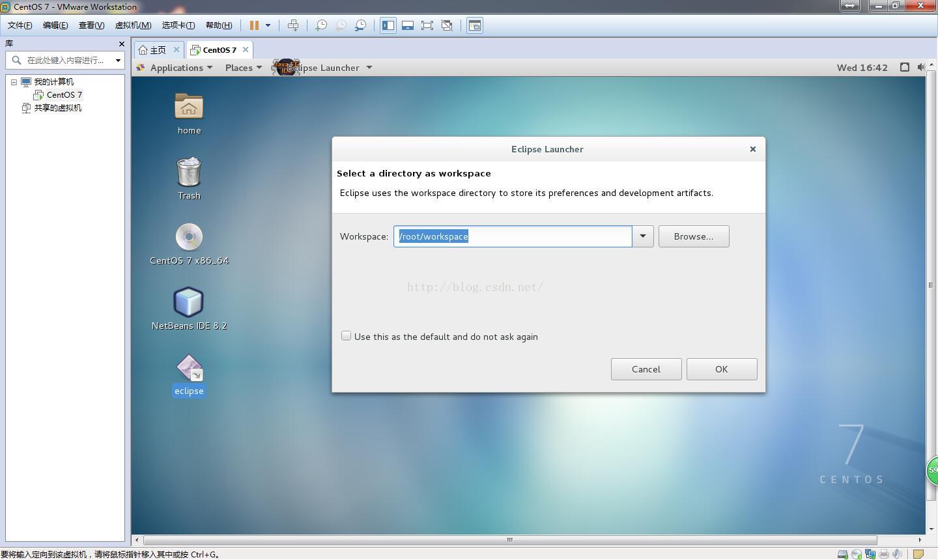
Task: Open the library search filter dropdown
Action: [x=118, y=60]
